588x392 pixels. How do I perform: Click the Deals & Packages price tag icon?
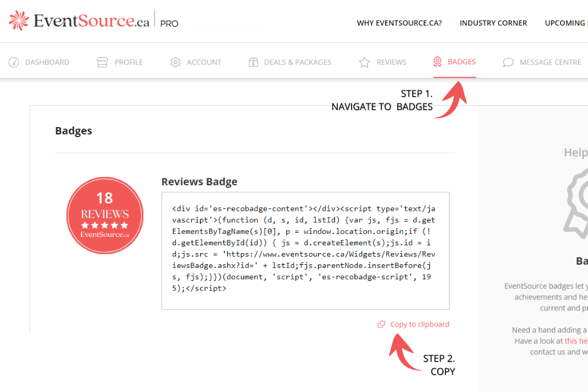pyautogui.click(x=254, y=62)
